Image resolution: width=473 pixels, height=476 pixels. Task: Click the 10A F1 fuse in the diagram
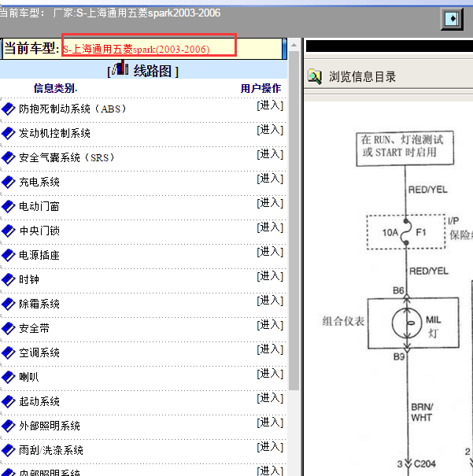coord(406,232)
